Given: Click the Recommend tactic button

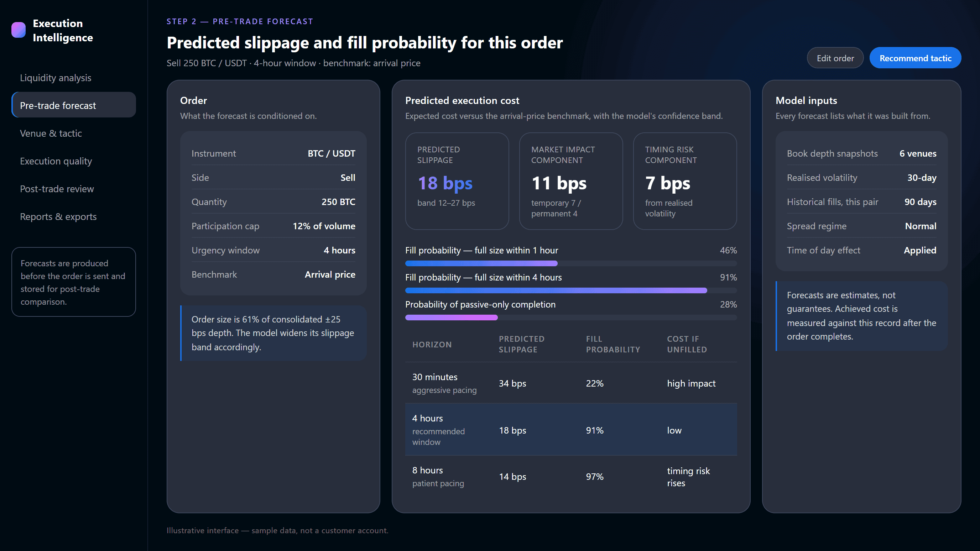Looking at the screenshot, I should tap(915, 58).
